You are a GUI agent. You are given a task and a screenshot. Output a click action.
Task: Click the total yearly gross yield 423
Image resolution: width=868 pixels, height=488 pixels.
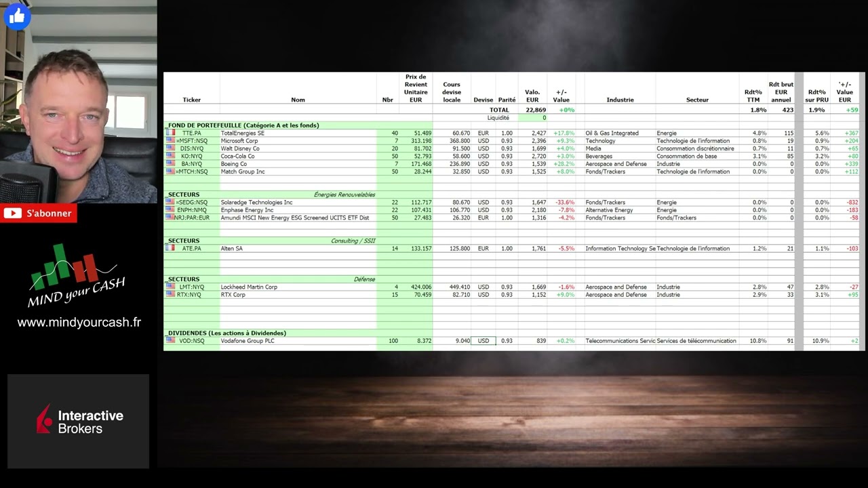click(787, 110)
